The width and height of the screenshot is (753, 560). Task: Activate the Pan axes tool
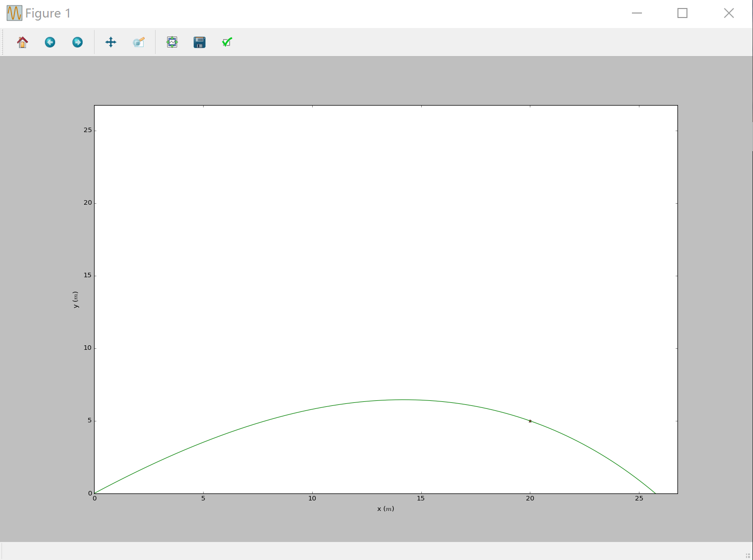tap(111, 42)
